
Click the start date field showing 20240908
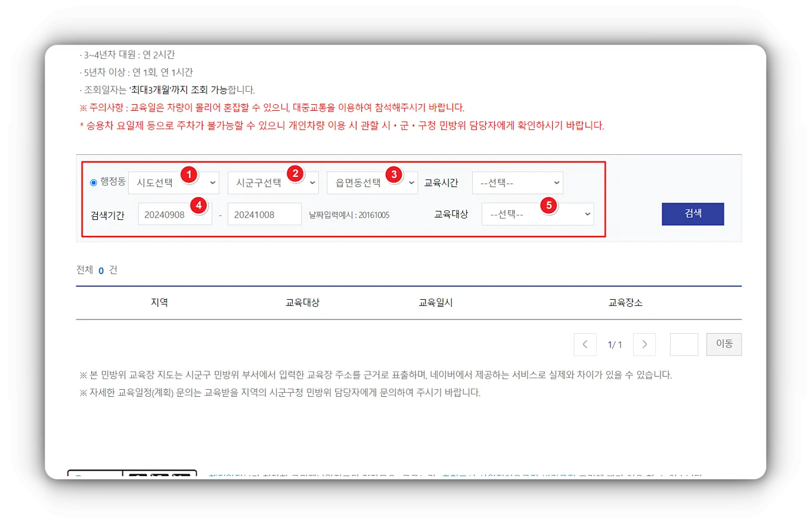tap(175, 214)
